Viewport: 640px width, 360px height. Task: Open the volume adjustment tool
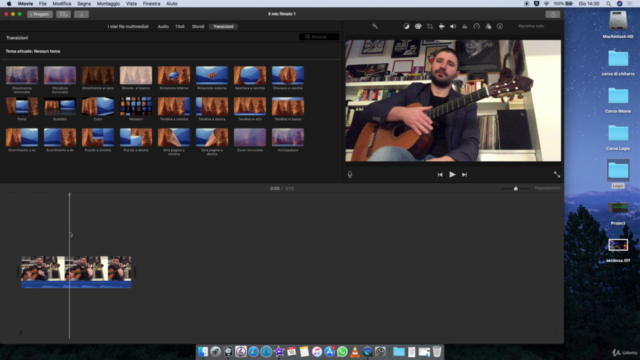(x=453, y=26)
